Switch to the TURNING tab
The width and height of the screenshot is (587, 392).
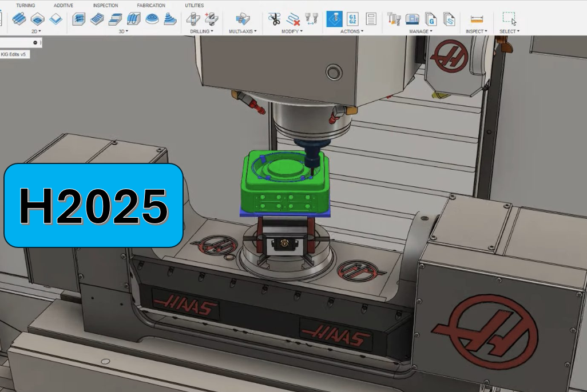tap(25, 6)
